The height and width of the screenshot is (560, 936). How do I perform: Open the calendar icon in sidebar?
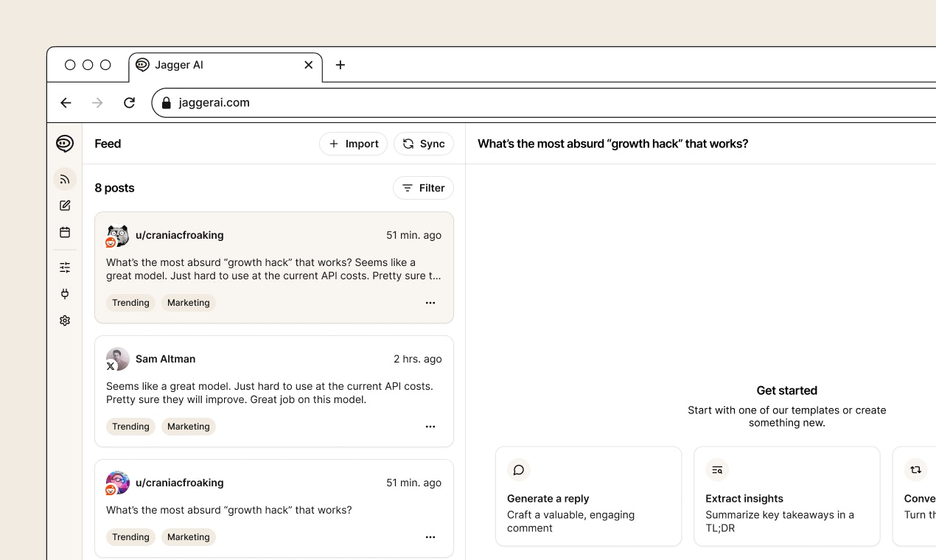pyautogui.click(x=65, y=232)
